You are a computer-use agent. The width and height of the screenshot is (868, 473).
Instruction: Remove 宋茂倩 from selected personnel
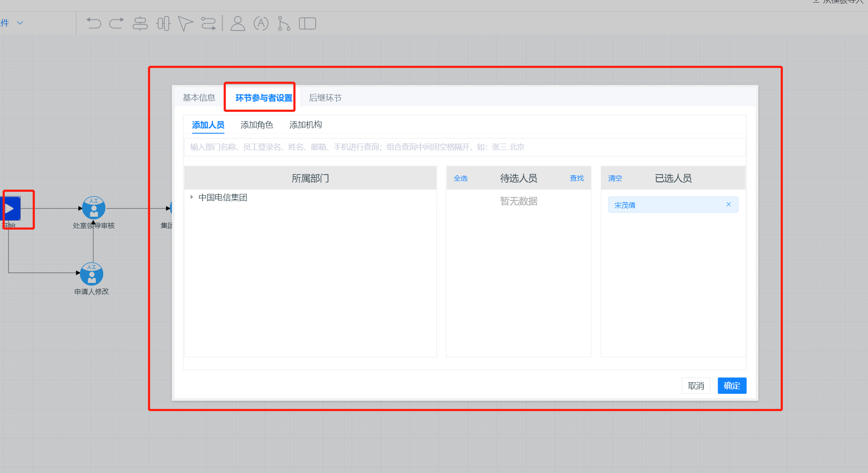click(x=729, y=205)
